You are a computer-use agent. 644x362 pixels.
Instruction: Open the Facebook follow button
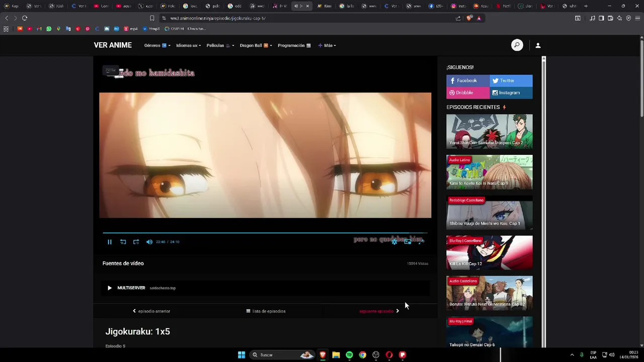point(468,80)
